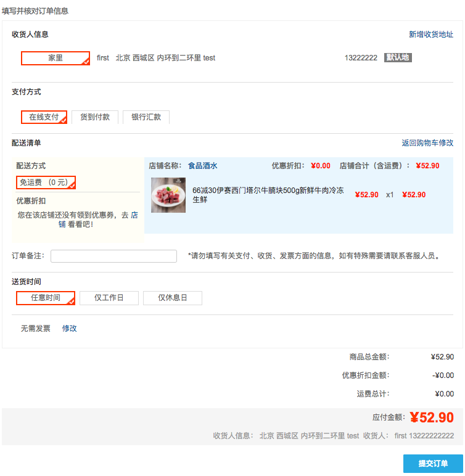This screenshot has width=465, height=476.
Task: Select the 家里 address option
Action: click(56, 58)
